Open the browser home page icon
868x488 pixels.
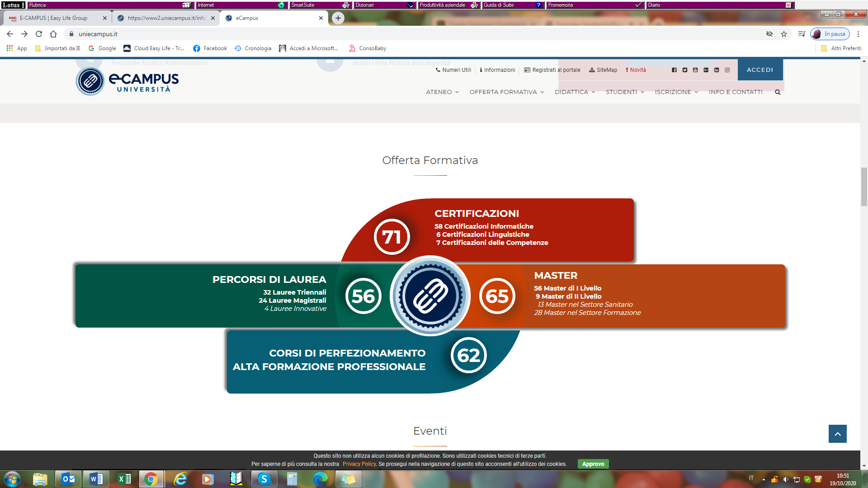53,34
